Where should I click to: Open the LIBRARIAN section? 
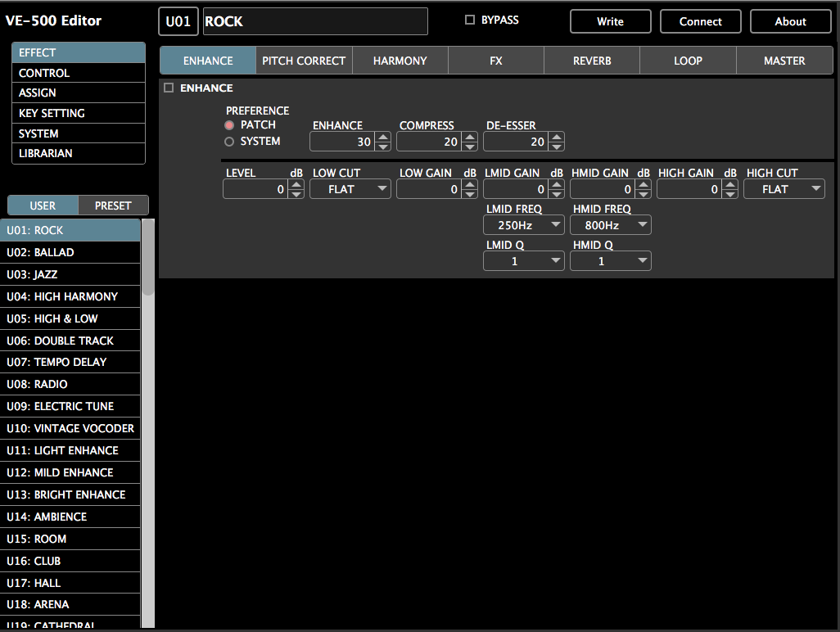[79, 153]
